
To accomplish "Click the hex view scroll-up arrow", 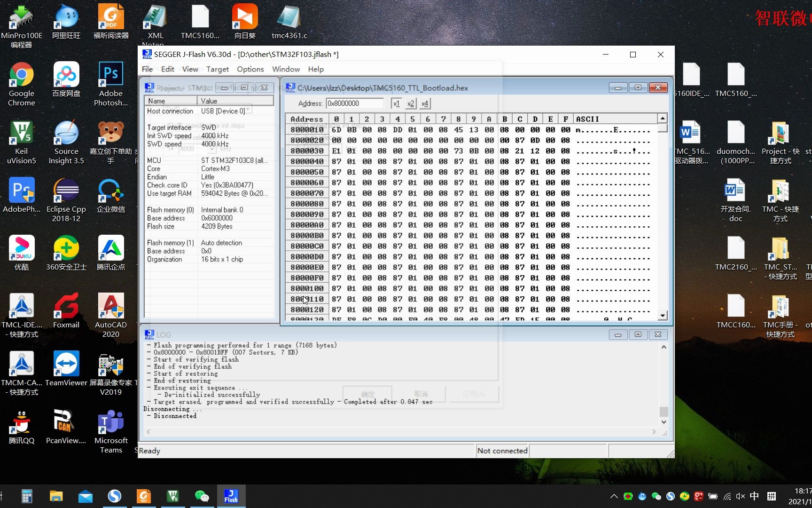I will pos(663,119).
